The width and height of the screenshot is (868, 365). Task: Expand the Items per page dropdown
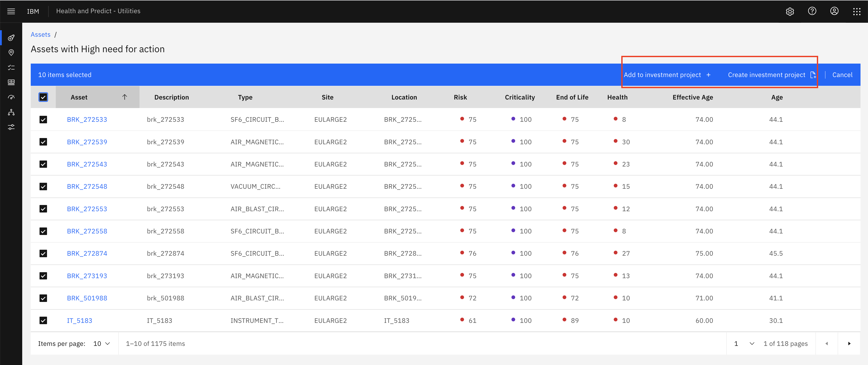pos(102,344)
